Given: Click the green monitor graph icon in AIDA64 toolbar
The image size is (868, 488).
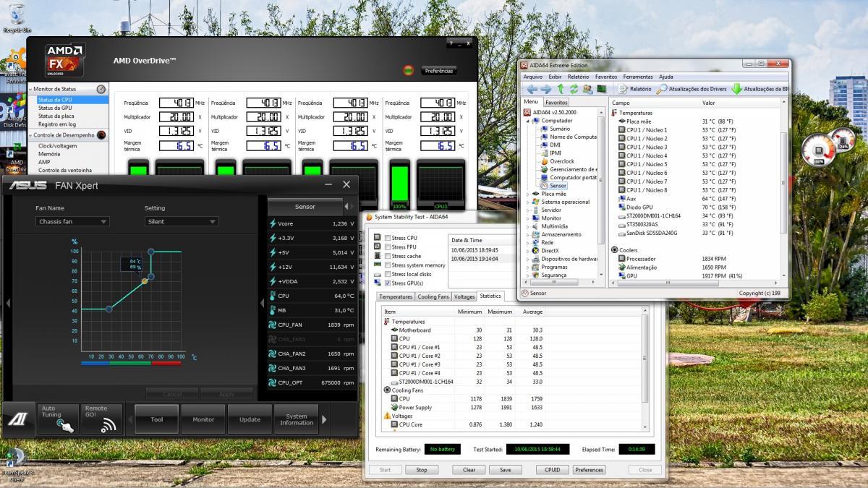Looking at the screenshot, I should coord(601,89).
